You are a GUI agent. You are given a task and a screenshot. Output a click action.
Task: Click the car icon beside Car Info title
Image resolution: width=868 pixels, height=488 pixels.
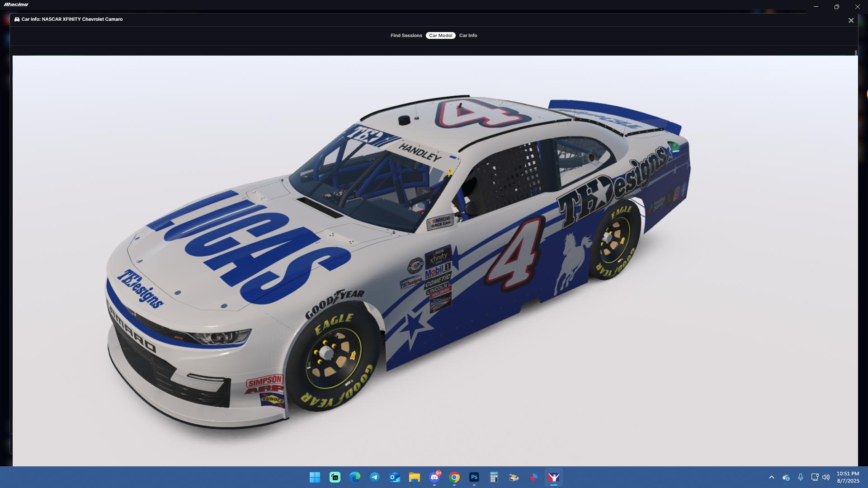17,19
